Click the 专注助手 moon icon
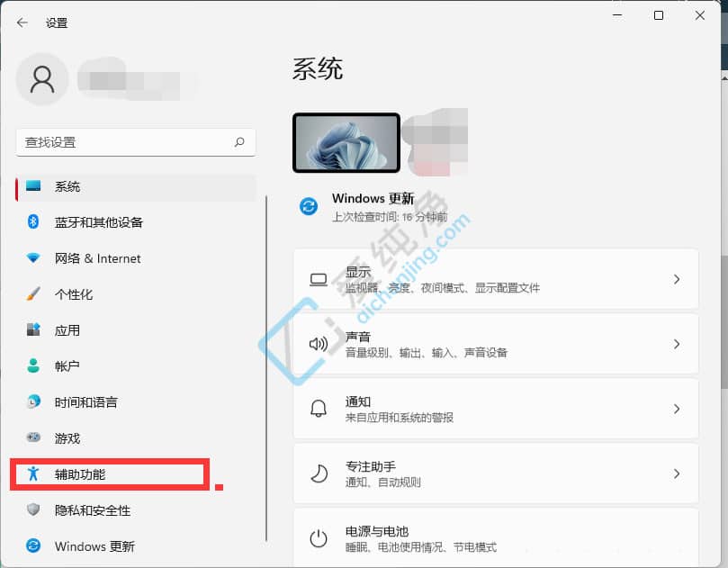The height and width of the screenshot is (568, 728). [319, 473]
